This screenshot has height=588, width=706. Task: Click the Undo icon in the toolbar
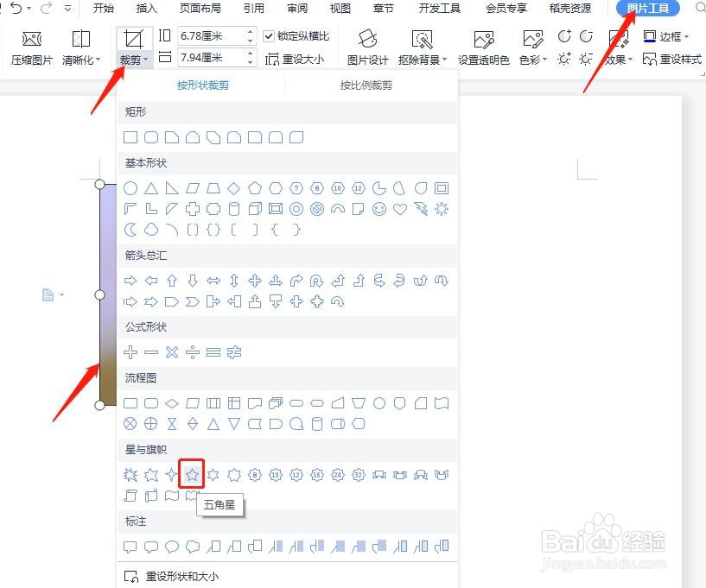coord(16,8)
